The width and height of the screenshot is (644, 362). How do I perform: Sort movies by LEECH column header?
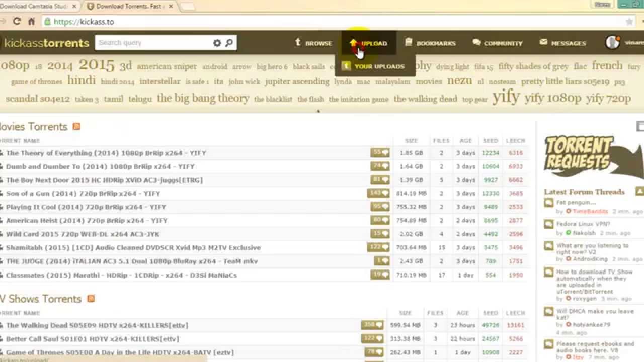coord(515,141)
